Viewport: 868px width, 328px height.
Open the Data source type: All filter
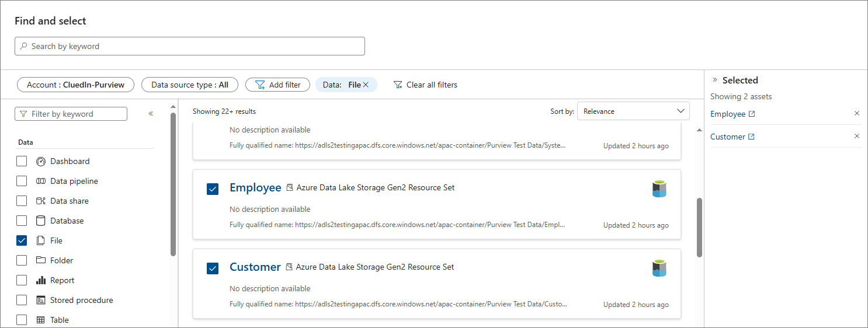coord(190,85)
